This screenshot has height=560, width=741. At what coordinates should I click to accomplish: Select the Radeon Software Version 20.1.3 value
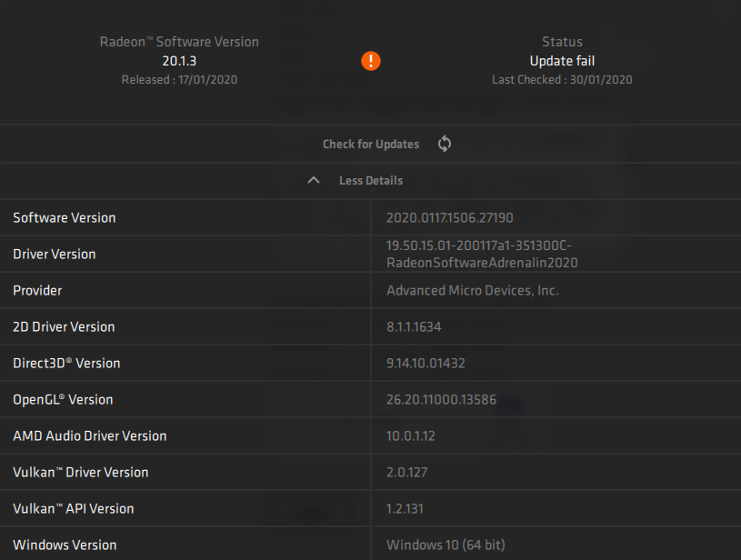pos(179,61)
